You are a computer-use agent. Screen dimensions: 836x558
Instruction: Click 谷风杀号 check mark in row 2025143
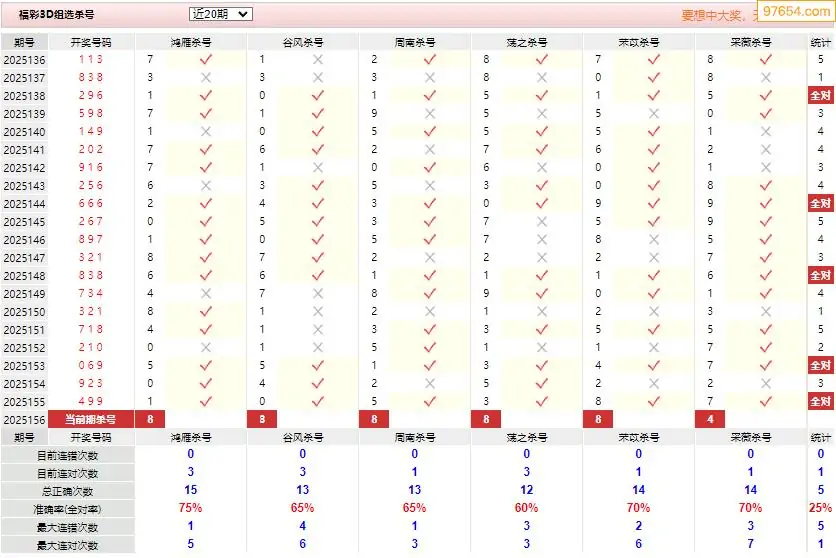[318, 185]
